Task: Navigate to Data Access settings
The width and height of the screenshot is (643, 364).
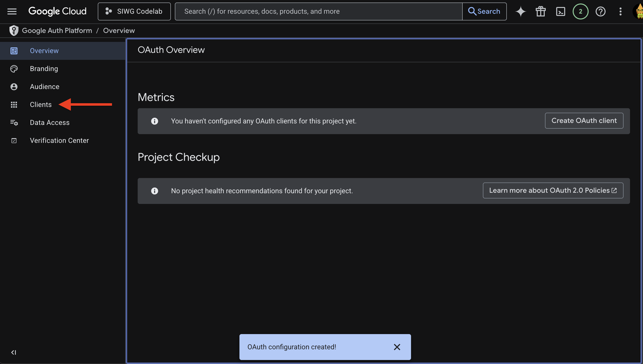Action: coord(50,122)
